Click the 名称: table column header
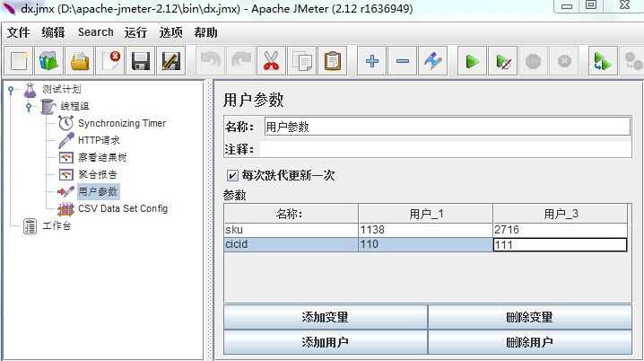 (291, 214)
